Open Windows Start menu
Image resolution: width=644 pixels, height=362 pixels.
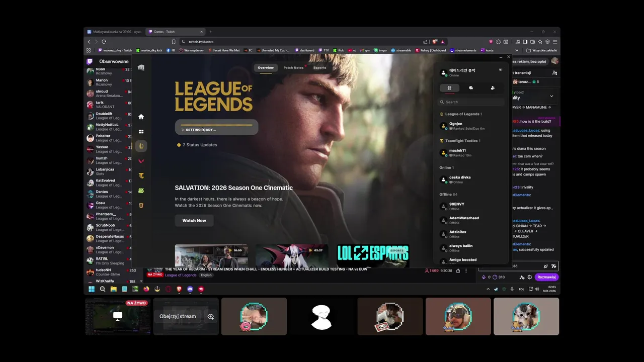pyautogui.click(x=92, y=289)
